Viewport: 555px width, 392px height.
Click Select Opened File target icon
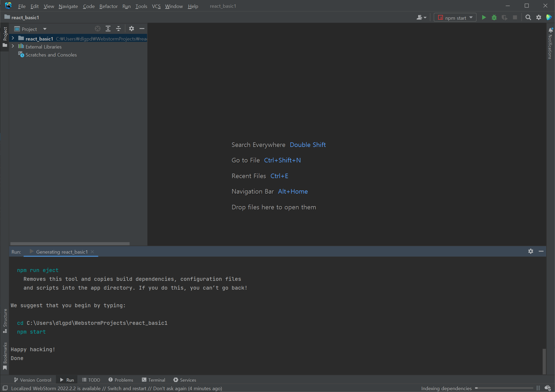(x=98, y=29)
